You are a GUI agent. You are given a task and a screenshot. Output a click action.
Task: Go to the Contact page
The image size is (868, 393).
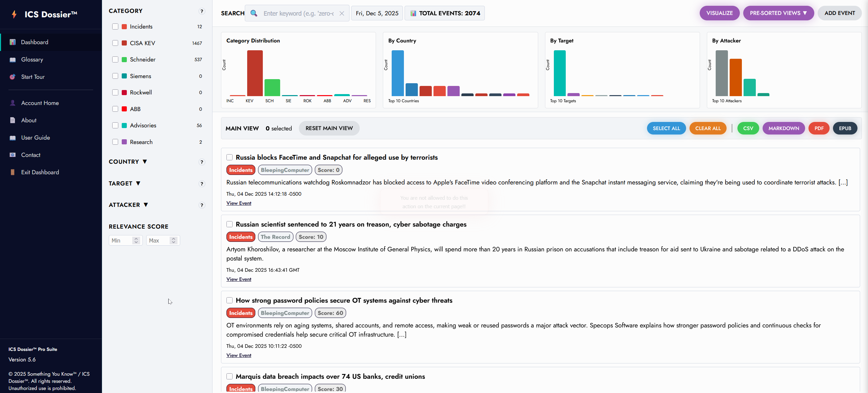[x=31, y=155]
